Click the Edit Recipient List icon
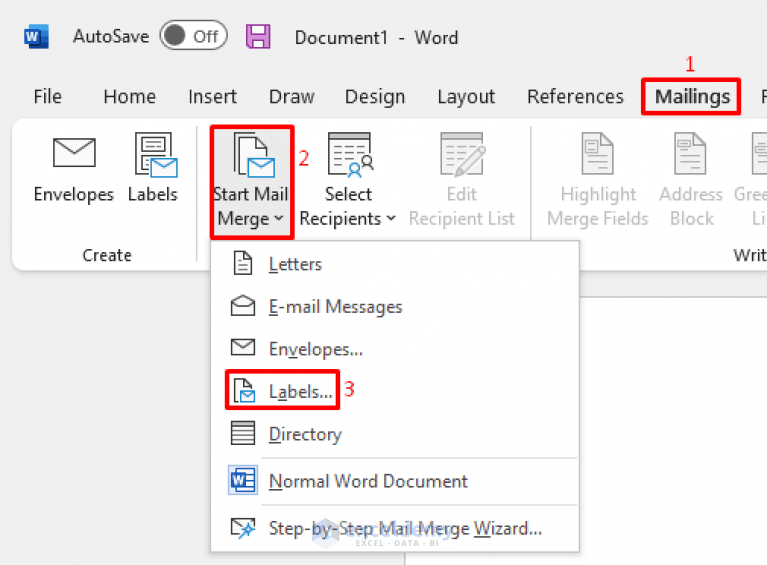The height and width of the screenshot is (565, 767). pyautogui.click(x=463, y=154)
